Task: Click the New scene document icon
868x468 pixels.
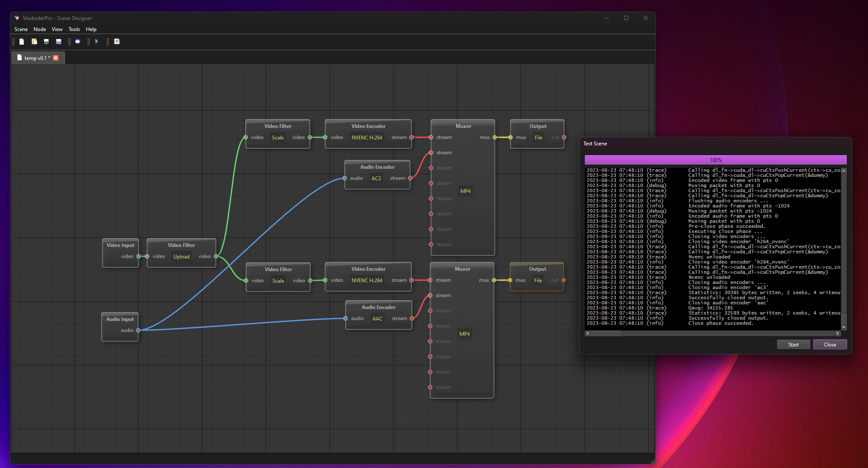Action: [x=22, y=42]
